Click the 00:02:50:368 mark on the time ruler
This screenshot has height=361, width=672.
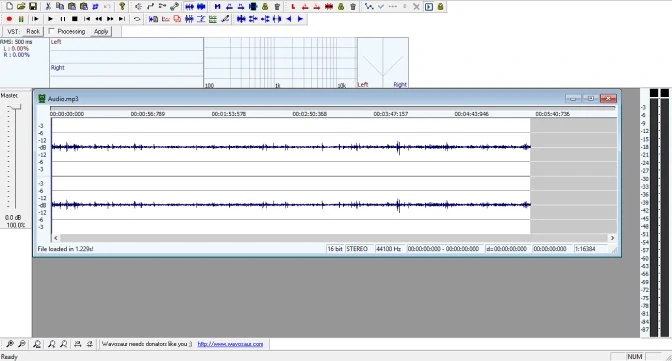[x=309, y=114]
